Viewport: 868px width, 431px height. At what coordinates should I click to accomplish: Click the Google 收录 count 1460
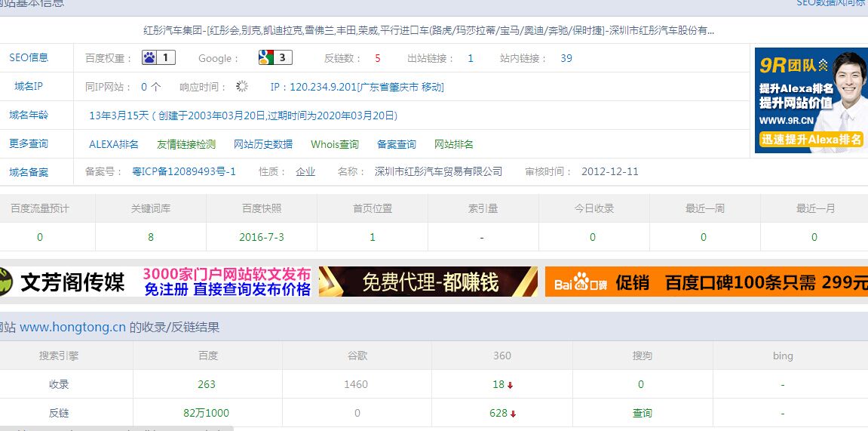tap(356, 384)
